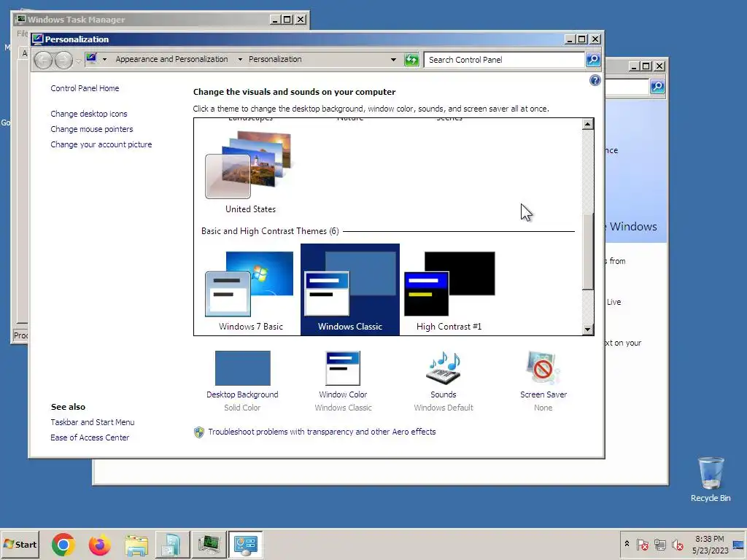Open Ease of Access Center link

click(90, 437)
